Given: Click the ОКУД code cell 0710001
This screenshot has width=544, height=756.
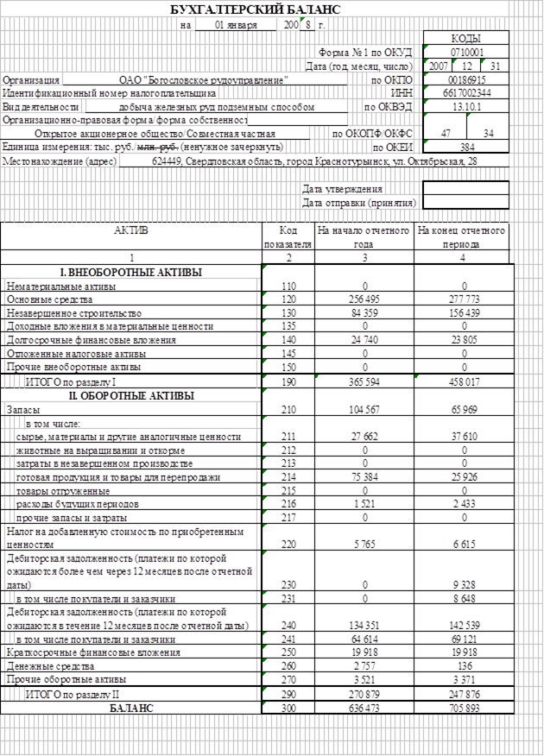Looking at the screenshot, I should coord(466,52).
